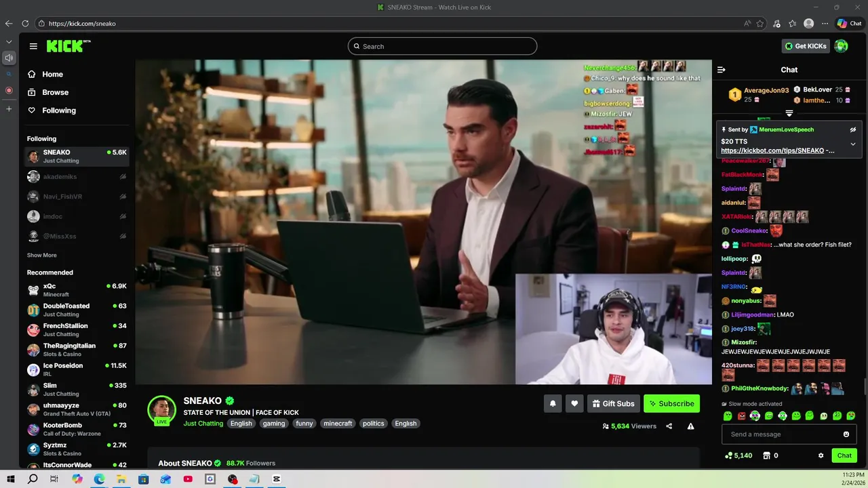Open browser media control icon
This screenshot has height=488, width=868.
coord(777,23)
